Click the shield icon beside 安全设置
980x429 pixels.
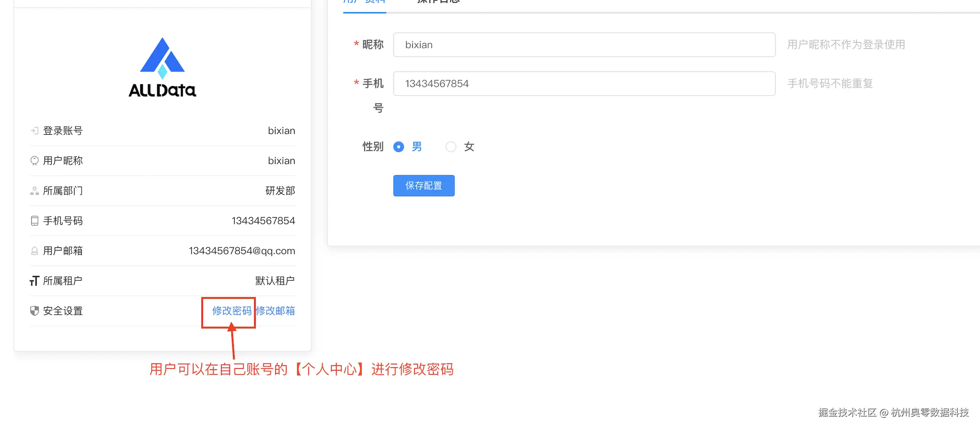[x=34, y=311]
